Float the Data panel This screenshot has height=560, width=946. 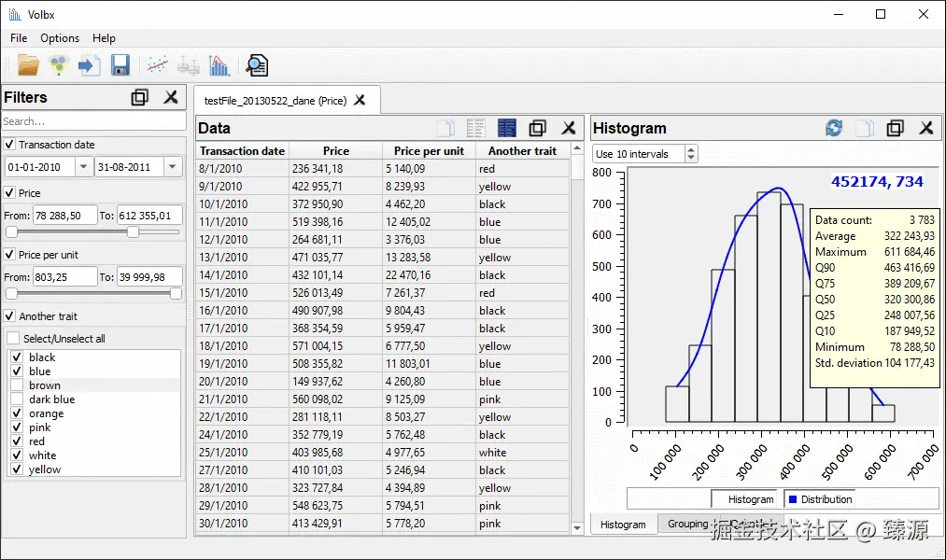tap(538, 128)
